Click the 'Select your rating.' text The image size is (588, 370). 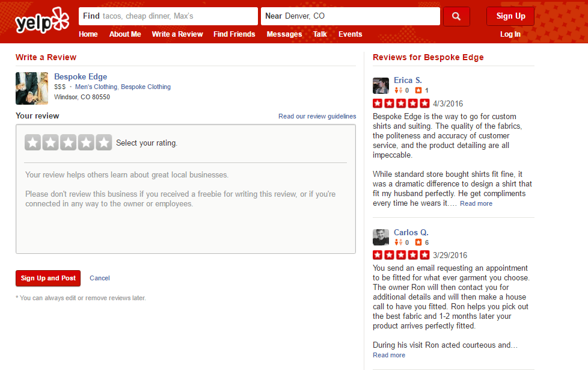coord(147,143)
